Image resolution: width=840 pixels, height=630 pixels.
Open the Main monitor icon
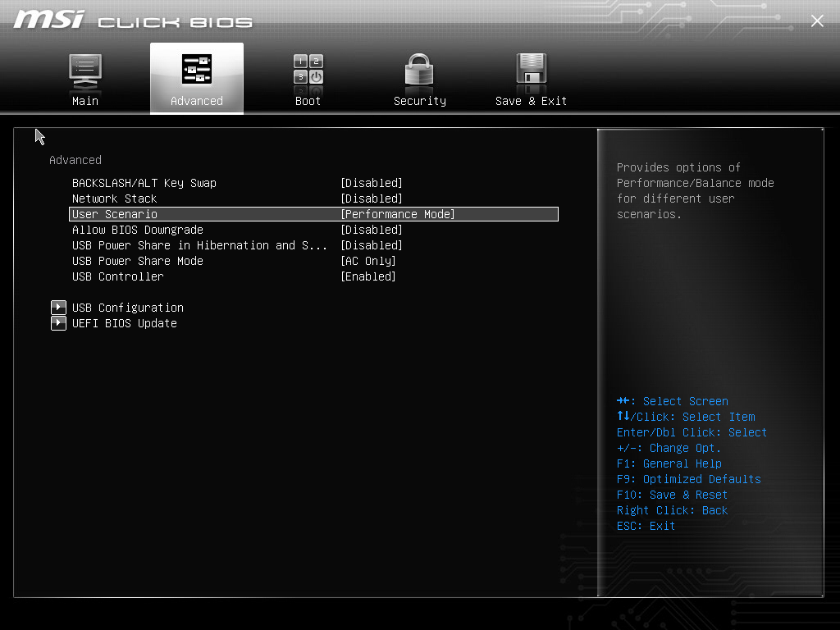tap(85, 71)
